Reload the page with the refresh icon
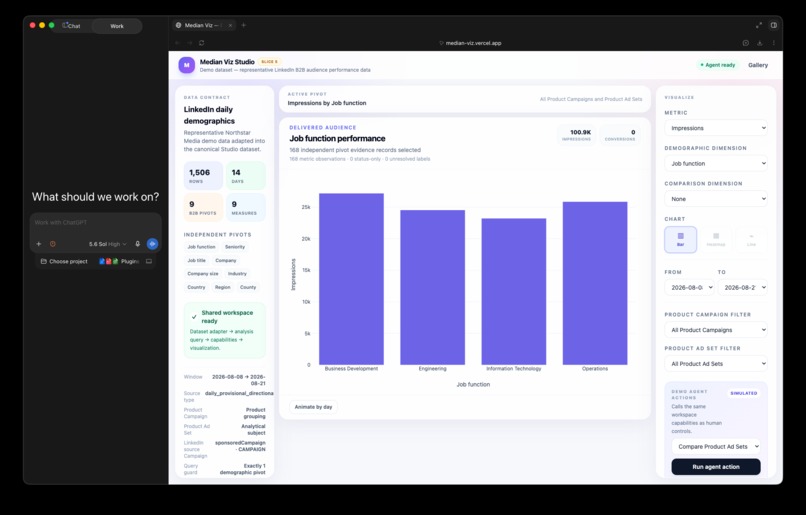The width and height of the screenshot is (806, 515). [202, 43]
